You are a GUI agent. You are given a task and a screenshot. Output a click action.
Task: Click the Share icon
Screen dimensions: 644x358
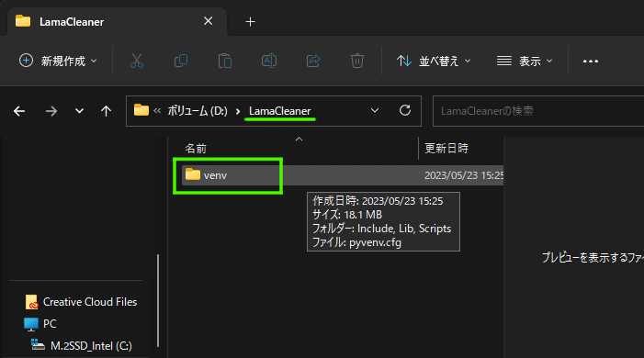(x=313, y=61)
